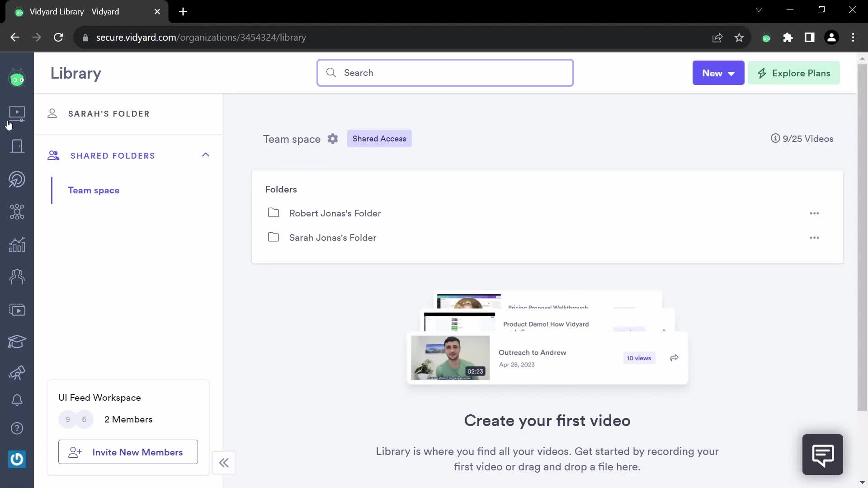Close the Vidyard Library tab
The width and height of the screenshot is (868, 488).
pyautogui.click(x=157, y=12)
